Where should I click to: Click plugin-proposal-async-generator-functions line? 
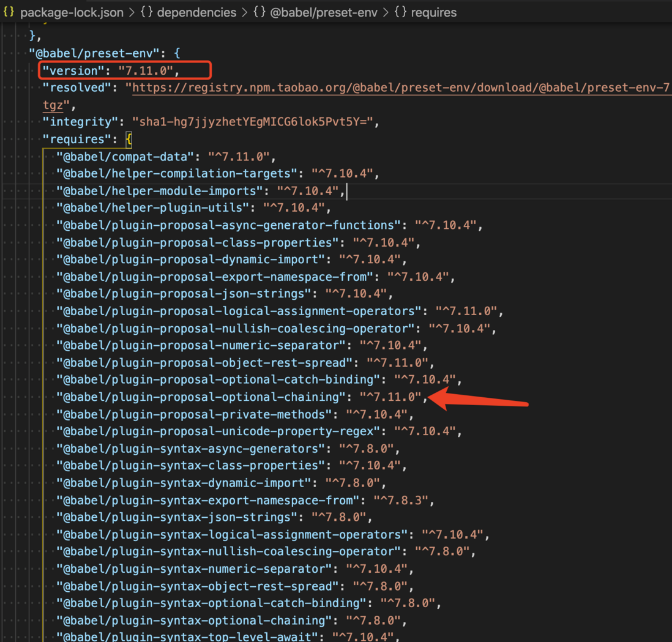[x=269, y=225]
